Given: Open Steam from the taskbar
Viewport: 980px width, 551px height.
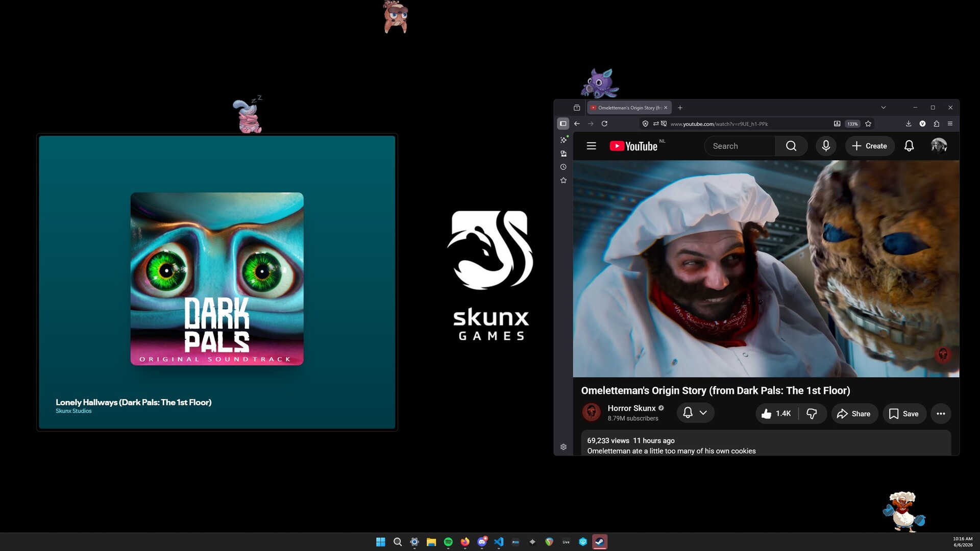Looking at the screenshot, I should [x=600, y=542].
